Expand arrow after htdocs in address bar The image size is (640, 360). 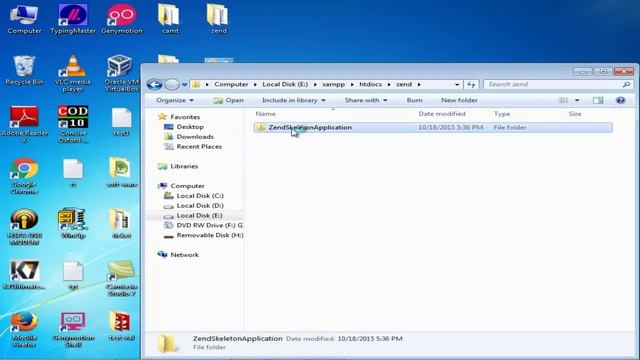(x=389, y=84)
